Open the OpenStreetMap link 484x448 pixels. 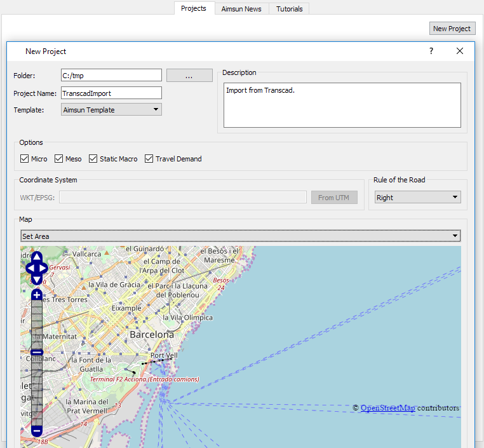pyautogui.click(x=387, y=408)
